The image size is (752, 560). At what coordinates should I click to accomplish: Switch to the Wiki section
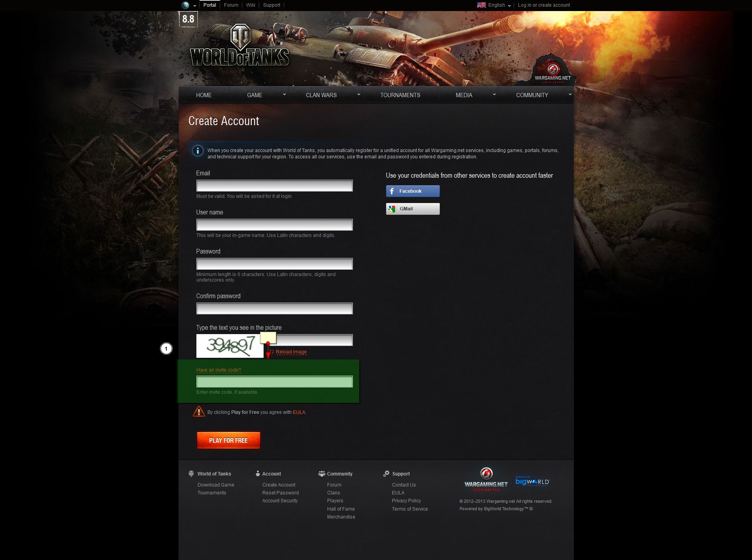(250, 5)
